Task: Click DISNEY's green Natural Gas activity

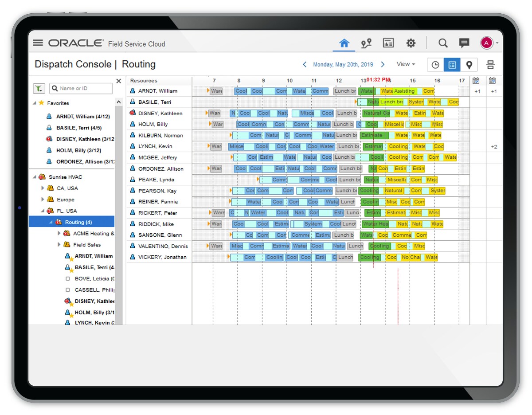Action: pyautogui.click(x=376, y=113)
